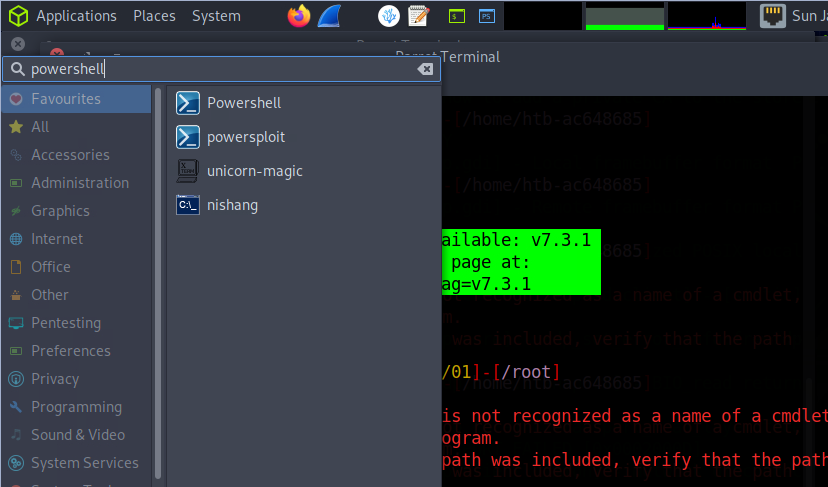Click the powersploit result icon
828x487 pixels.
coord(187,137)
